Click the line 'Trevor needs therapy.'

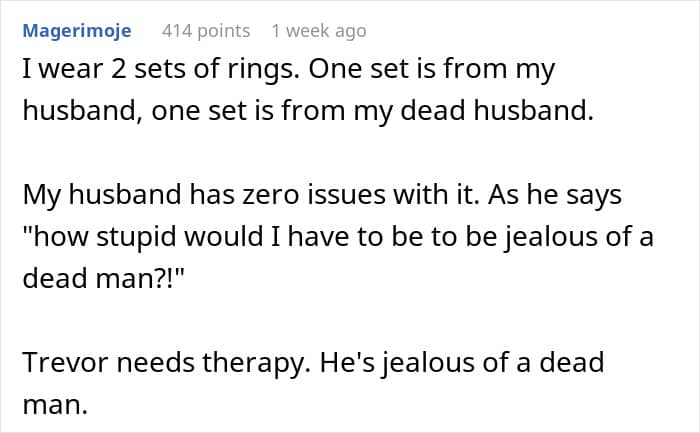[x=313, y=362]
